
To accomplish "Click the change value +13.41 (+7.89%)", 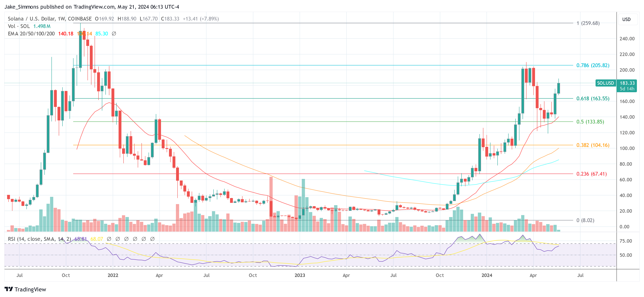I will click(x=201, y=19).
